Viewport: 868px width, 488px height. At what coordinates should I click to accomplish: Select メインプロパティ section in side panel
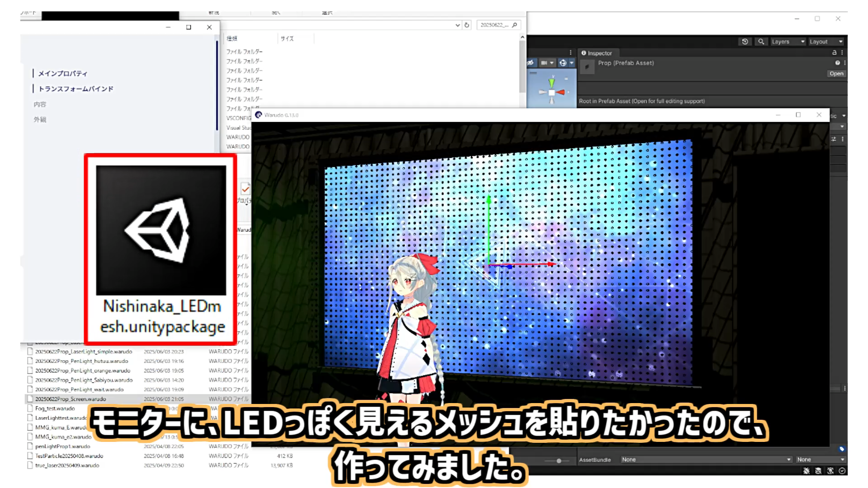coord(62,73)
